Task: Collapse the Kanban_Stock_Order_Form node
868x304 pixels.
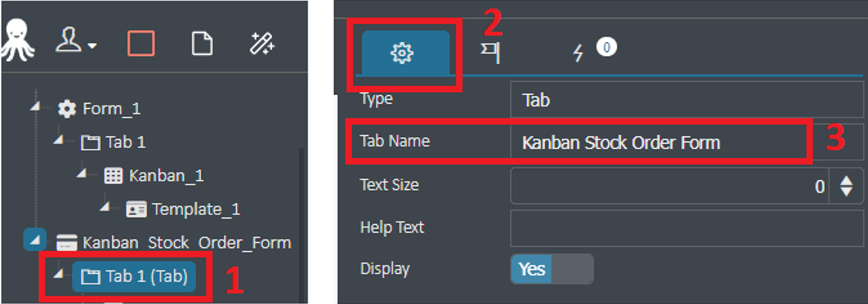Action: (x=35, y=240)
